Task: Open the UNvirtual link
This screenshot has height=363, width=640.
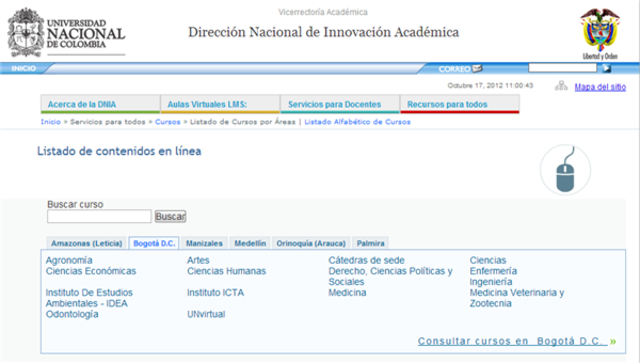Action: pyautogui.click(x=206, y=314)
